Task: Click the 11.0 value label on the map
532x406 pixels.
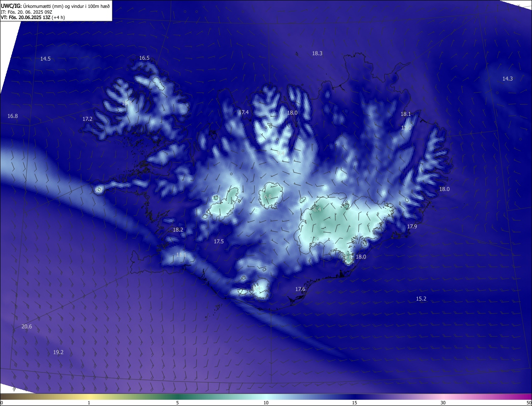Action: [x=406, y=128]
